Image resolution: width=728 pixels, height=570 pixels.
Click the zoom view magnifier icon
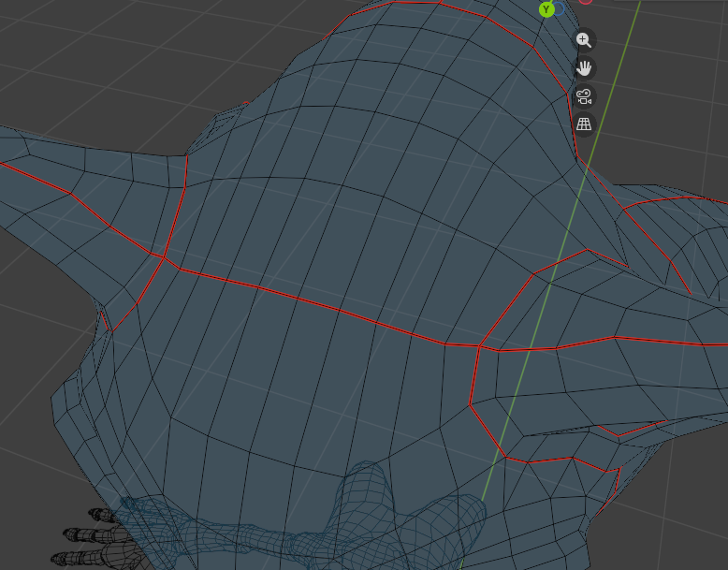click(584, 40)
